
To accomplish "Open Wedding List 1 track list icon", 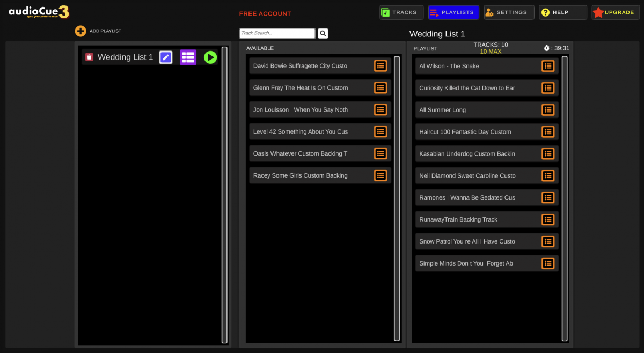I will pos(188,57).
